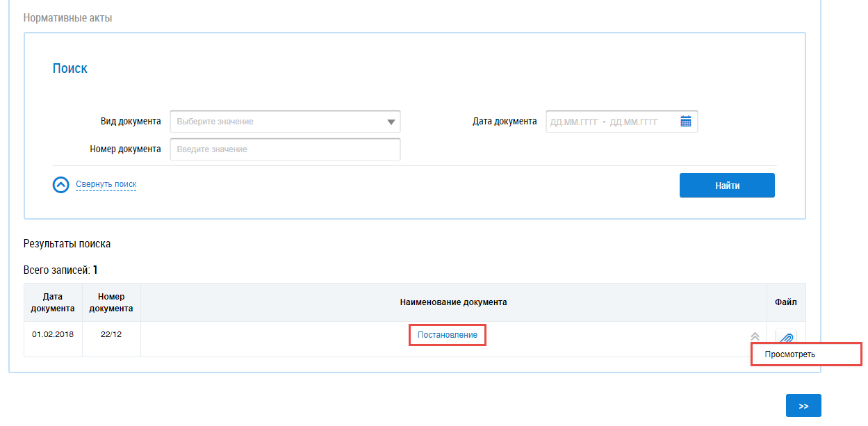
Task: Click the >> next button
Action: [803, 407]
